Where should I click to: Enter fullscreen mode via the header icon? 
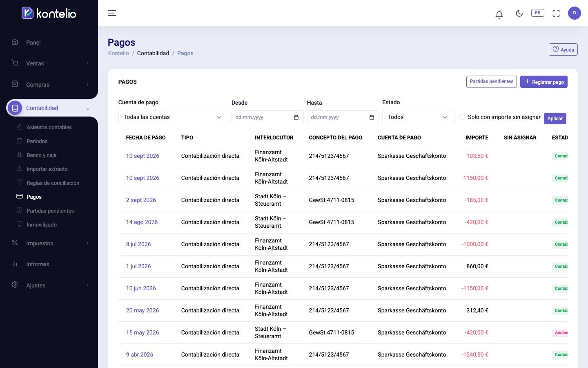click(556, 13)
